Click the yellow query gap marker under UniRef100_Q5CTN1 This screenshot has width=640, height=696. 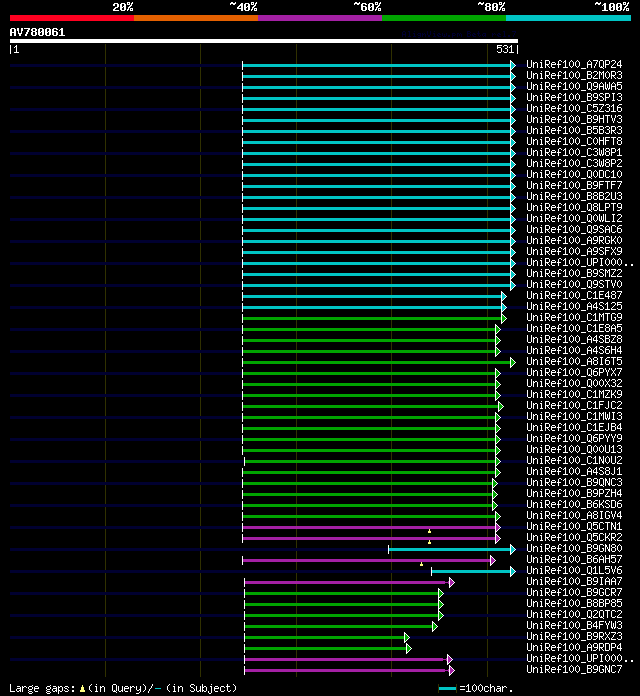pyautogui.click(x=429, y=531)
